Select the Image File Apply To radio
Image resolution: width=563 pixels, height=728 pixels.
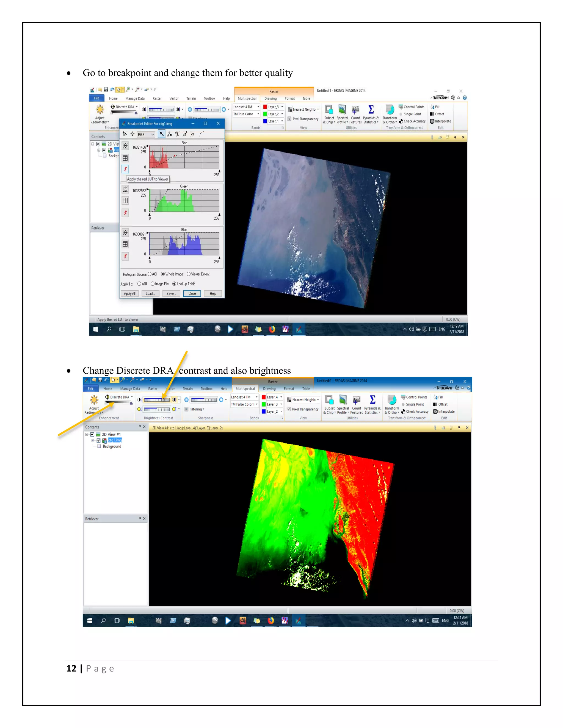[152, 284]
